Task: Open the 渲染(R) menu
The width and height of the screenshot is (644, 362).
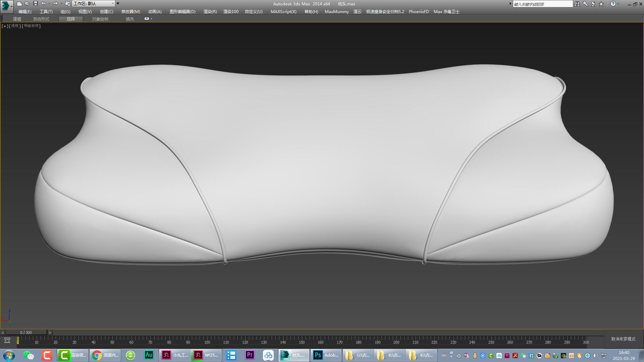Action: 210,11
